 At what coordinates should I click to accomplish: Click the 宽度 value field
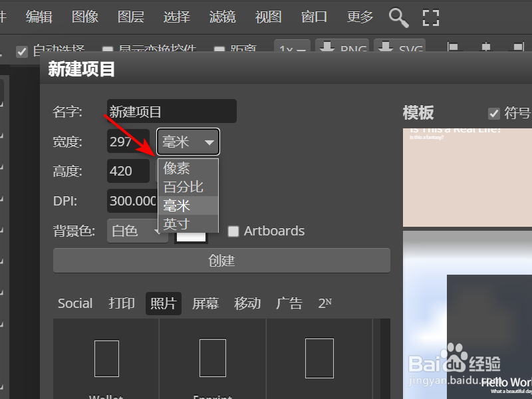coord(128,141)
